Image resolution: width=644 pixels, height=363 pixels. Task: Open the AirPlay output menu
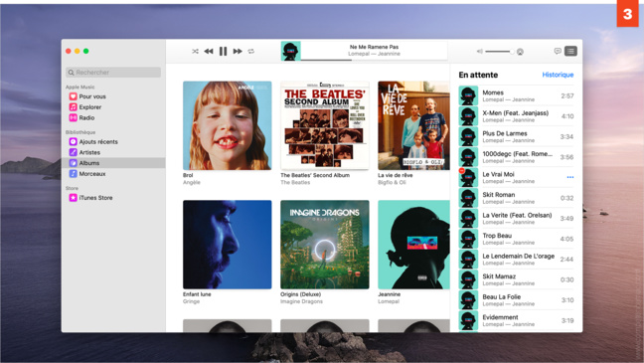click(x=520, y=52)
